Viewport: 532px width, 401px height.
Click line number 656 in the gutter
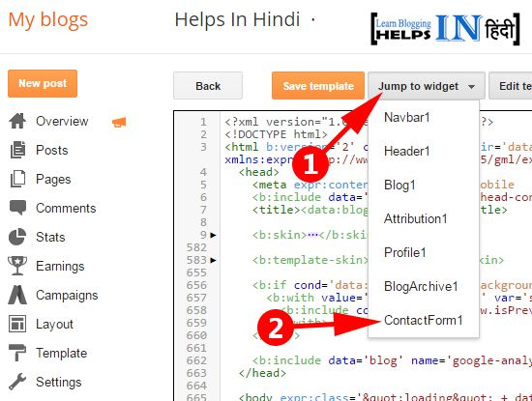click(196, 285)
